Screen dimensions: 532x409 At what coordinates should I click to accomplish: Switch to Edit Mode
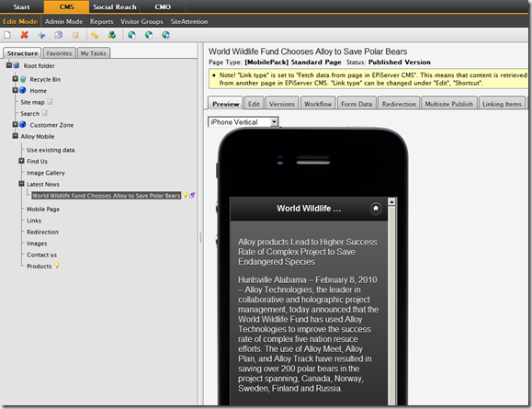(20, 21)
